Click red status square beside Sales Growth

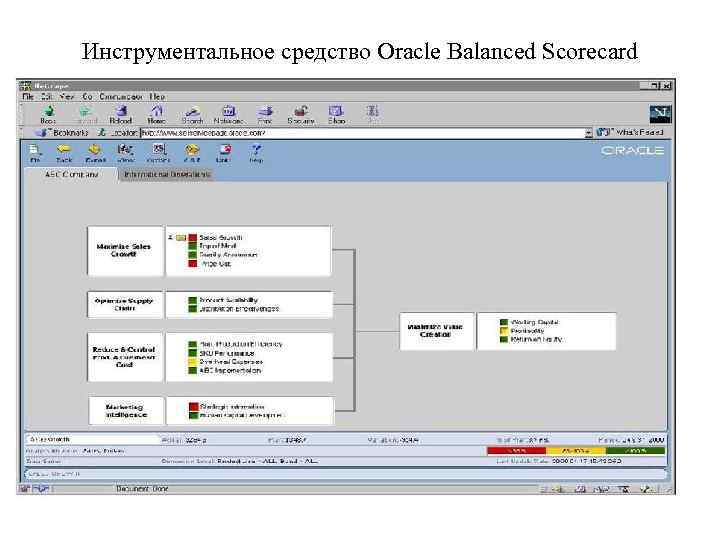coord(193,238)
